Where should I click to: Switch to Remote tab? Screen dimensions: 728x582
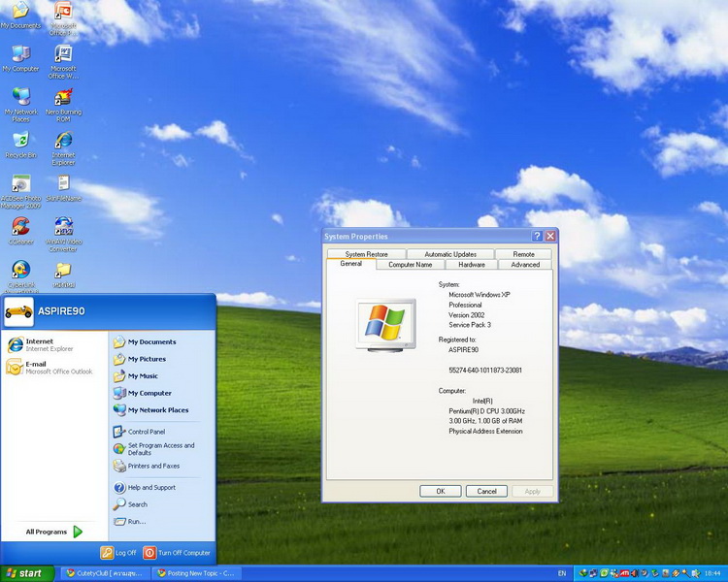click(523, 254)
